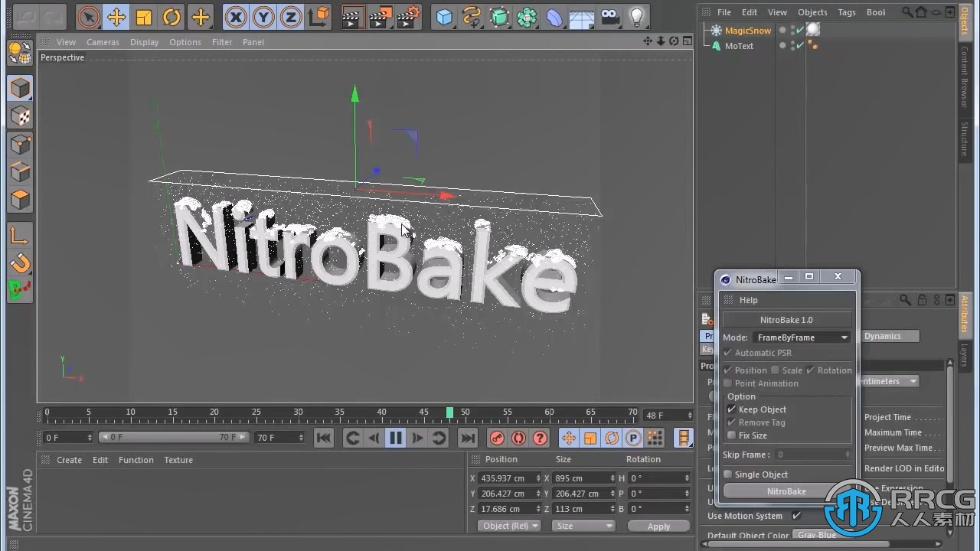Open Help menu in NitroBake window
This screenshot has width=980, height=551.
pyautogui.click(x=748, y=300)
